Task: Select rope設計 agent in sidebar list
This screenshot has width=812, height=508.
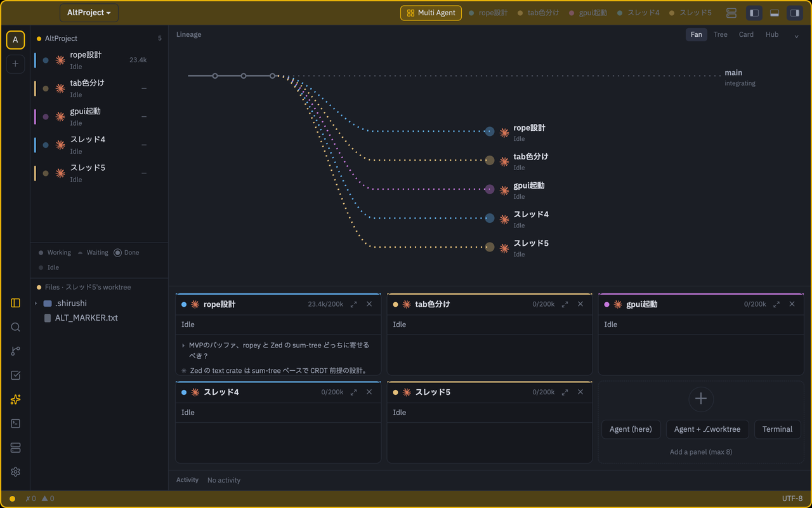Action: (x=99, y=60)
